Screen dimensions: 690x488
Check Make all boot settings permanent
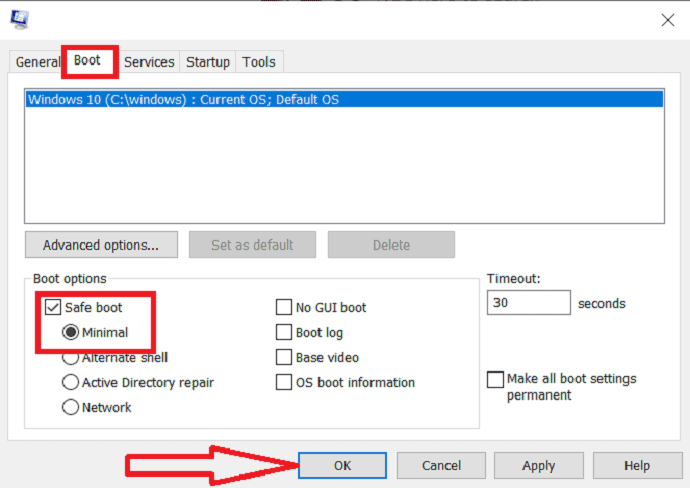(x=495, y=380)
